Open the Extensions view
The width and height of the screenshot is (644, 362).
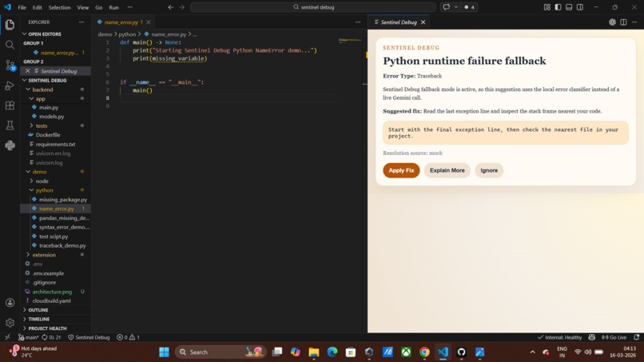pyautogui.click(x=10, y=105)
